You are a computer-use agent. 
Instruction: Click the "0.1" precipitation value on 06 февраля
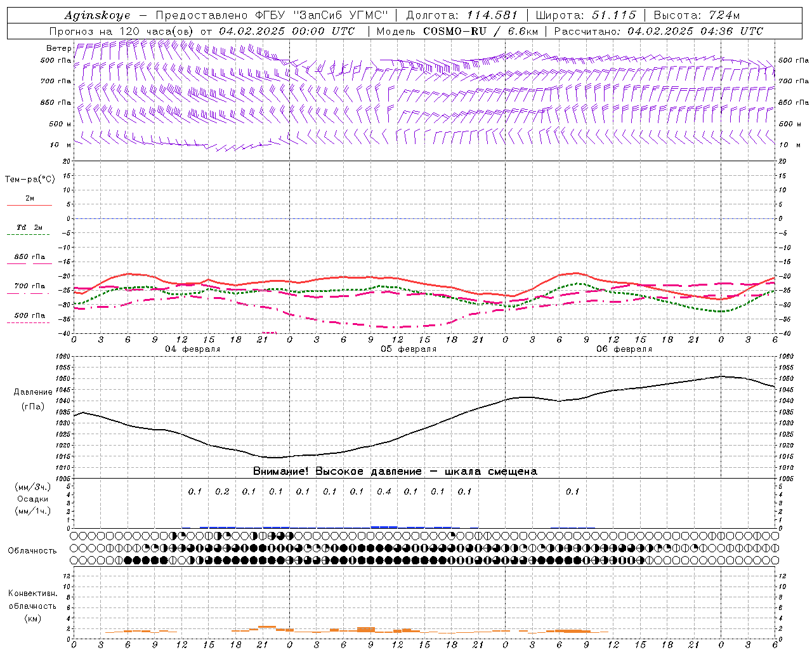pyautogui.click(x=572, y=491)
